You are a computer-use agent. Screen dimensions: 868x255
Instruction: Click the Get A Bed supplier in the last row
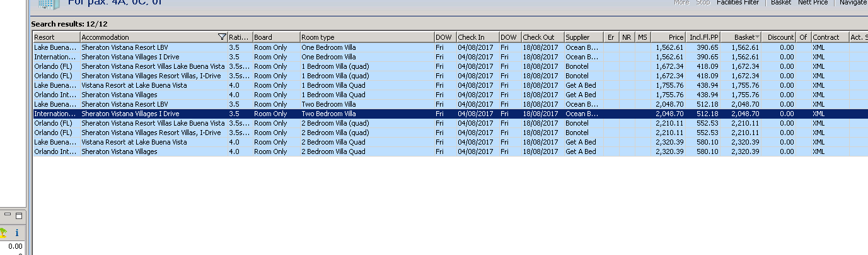pyautogui.click(x=581, y=151)
